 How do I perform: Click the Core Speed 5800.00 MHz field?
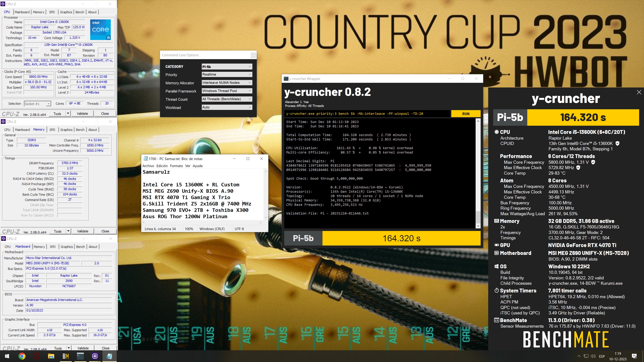[38, 77]
